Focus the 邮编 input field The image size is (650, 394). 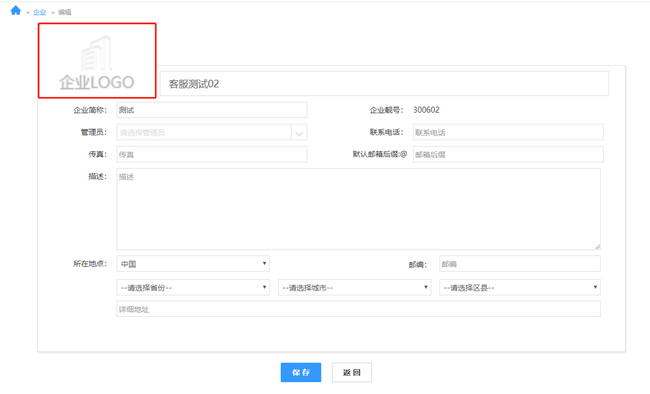[x=520, y=264]
